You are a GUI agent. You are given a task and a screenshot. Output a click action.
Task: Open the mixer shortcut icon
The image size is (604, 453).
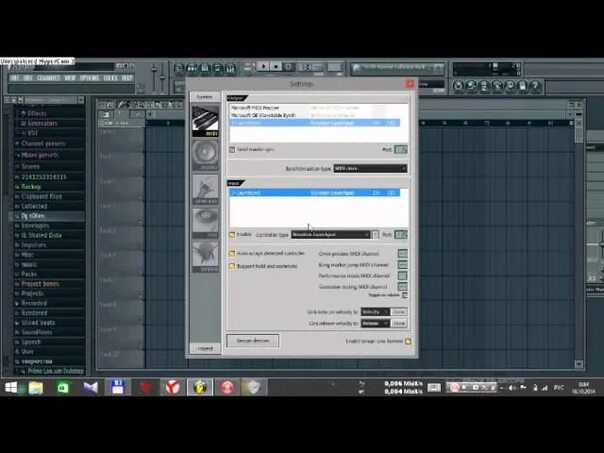coord(230,69)
